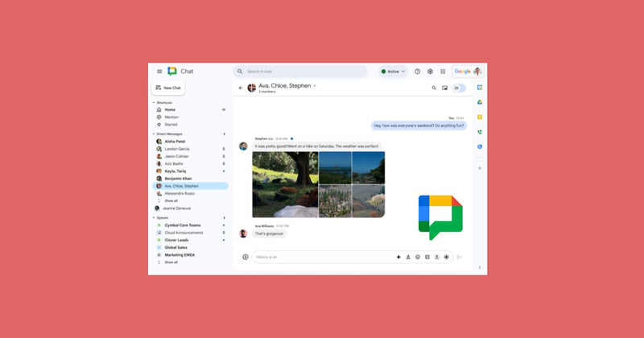
Task: Toggle the switch in conversation header
Action: pyautogui.click(x=459, y=88)
